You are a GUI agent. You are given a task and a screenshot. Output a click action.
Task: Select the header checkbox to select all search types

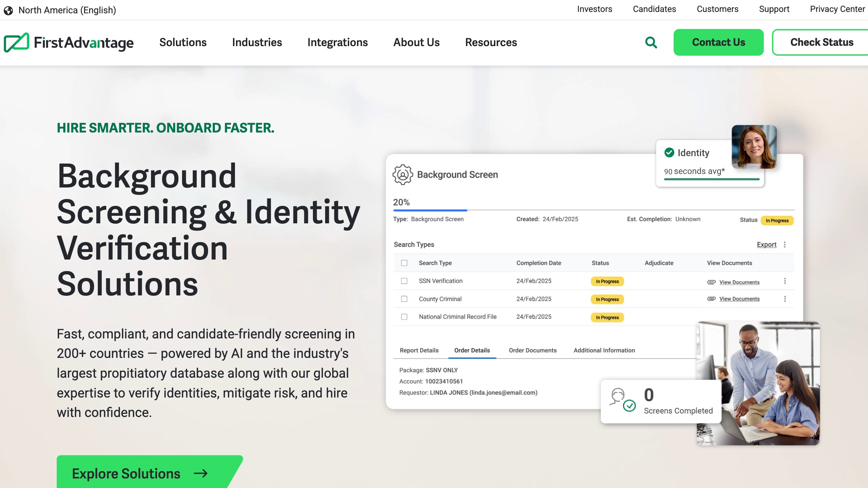coord(404,263)
